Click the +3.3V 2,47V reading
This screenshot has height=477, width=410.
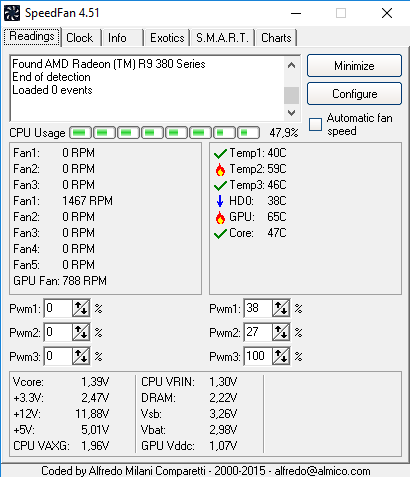pyautogui.click(x=61, y=398)
